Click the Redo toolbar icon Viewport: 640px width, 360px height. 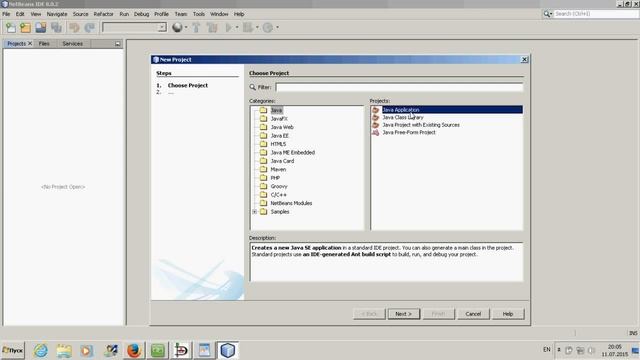point(89,27)
